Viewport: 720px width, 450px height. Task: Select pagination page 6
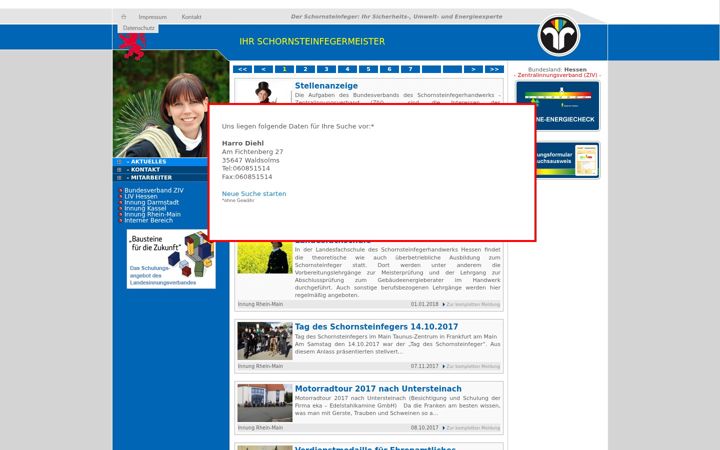pyautogui.click(x=389, y=69)
